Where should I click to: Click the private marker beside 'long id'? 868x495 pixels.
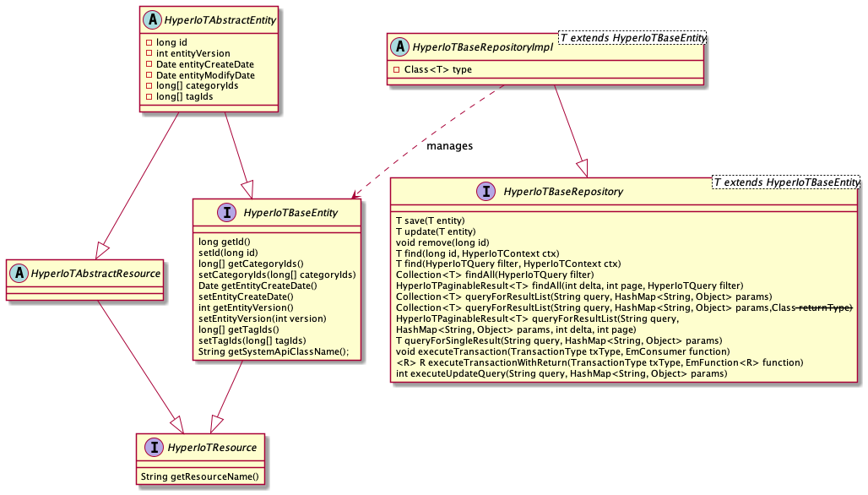tap(149, 42)
